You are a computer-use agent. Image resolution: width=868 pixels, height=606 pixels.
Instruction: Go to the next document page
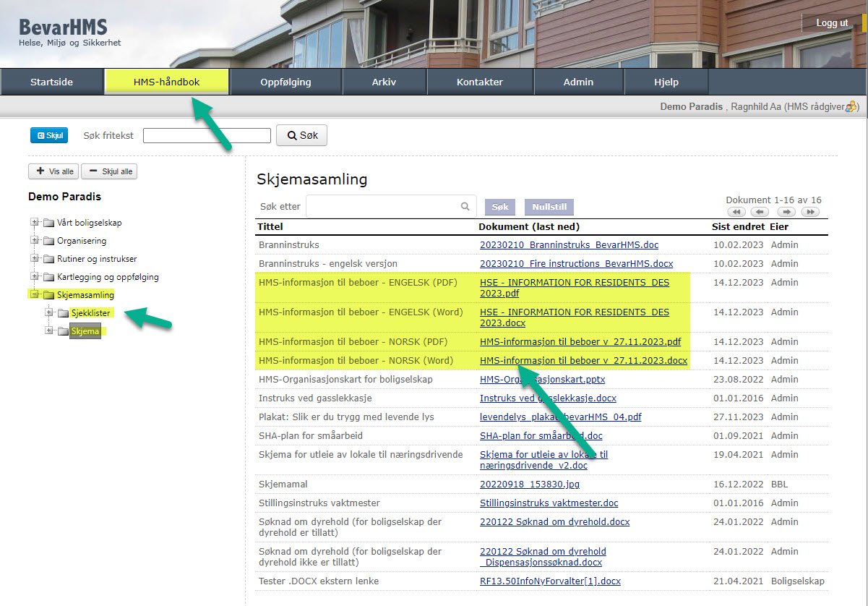click(x=787, y=212)
